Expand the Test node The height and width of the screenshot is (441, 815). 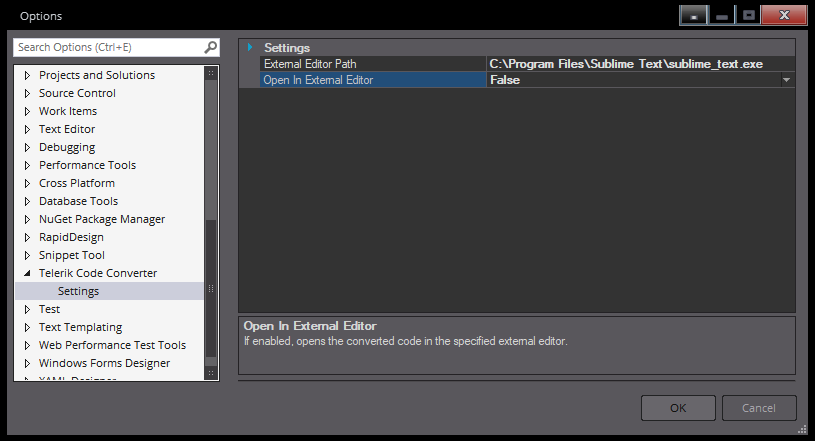28,309
